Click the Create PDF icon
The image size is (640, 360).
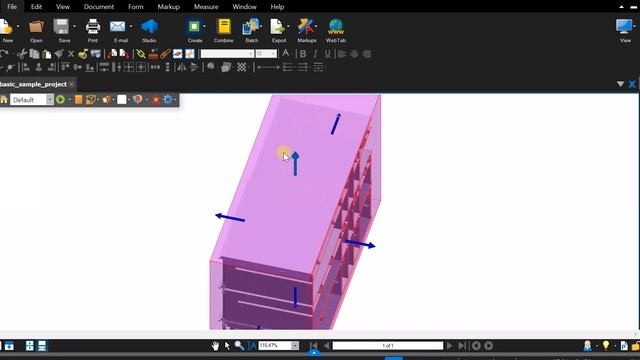point(194,27)
